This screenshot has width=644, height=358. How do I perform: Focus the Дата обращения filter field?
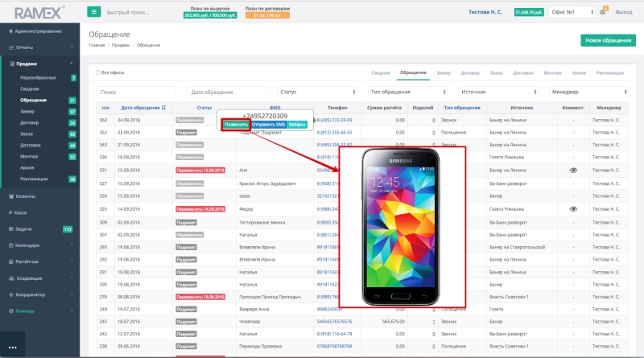pyautogui.click(x=226, y=92)
